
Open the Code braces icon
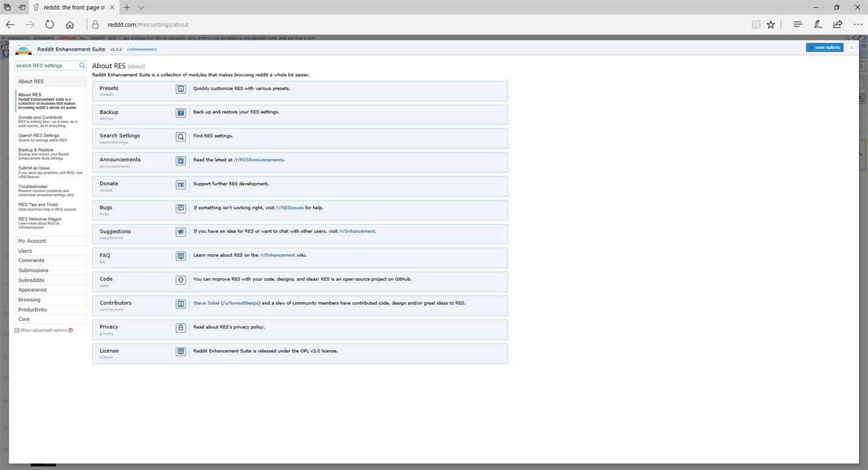click(x=180, y=280)
